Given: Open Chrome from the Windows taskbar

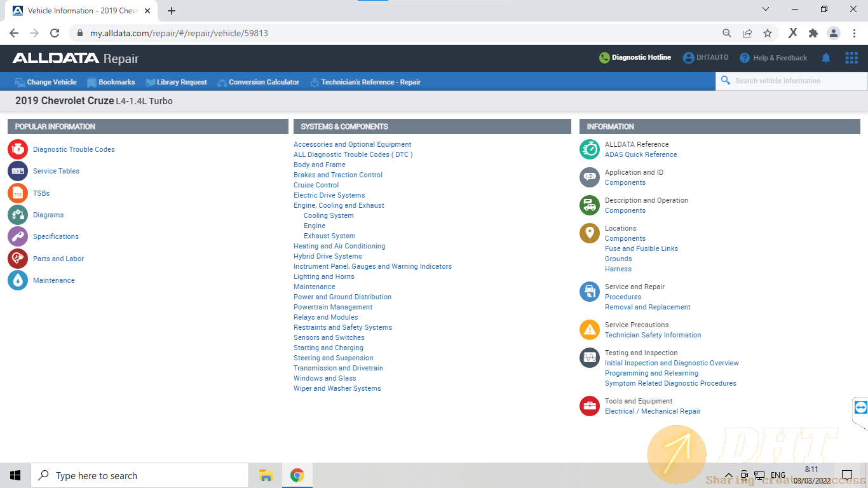Looking at the screenshot, I should [x=297, y=475].
